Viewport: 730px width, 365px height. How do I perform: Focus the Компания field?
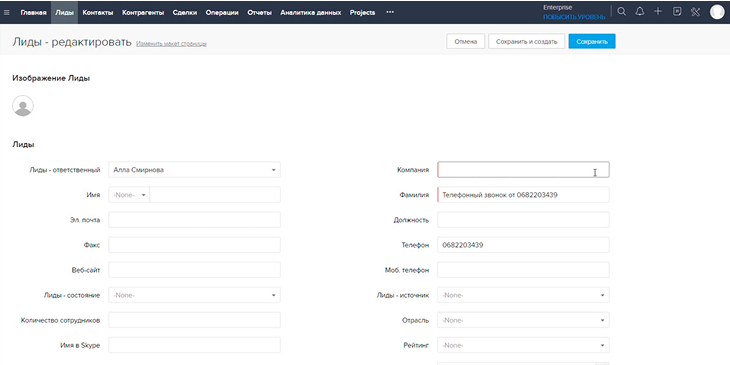(523, 170)
